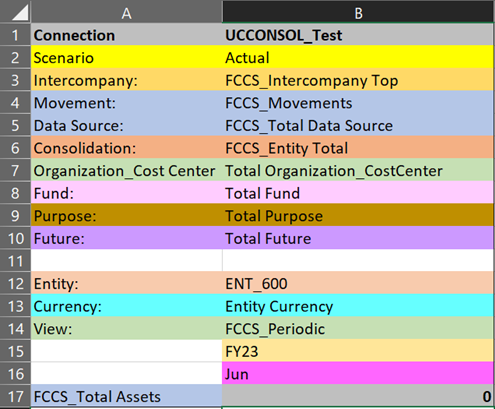Select the FCCS_Total Data Source cell
495x409 pixels.
(358, 125)
